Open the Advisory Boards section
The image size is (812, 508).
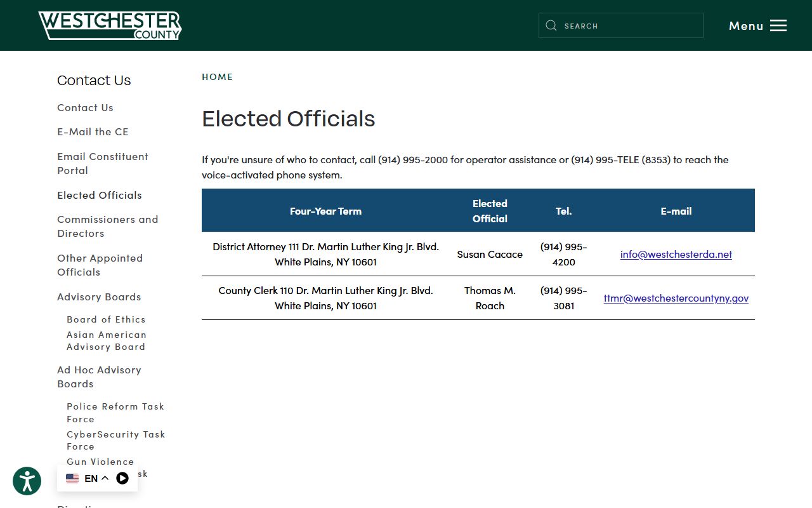pos(99,297)
